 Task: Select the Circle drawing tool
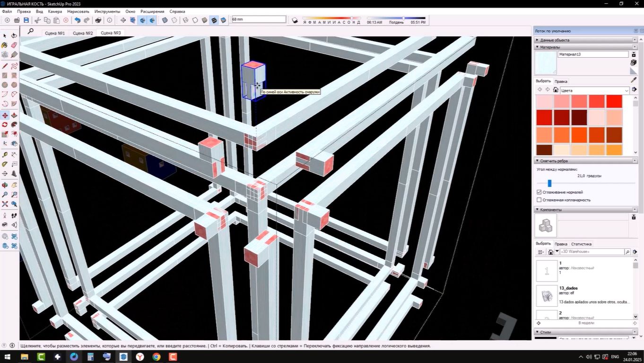[x=5, y=85]
